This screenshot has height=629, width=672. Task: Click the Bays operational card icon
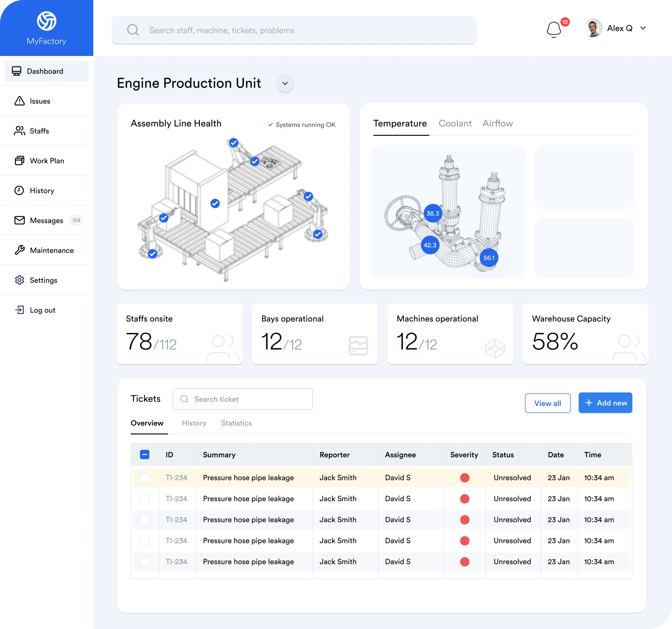click(x=358, y=345)
